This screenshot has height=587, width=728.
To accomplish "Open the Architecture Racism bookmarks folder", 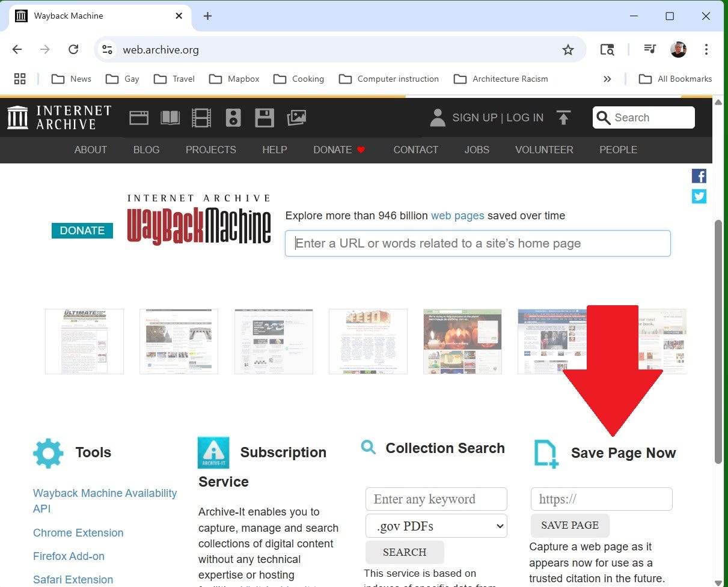I will click(501, 79).
